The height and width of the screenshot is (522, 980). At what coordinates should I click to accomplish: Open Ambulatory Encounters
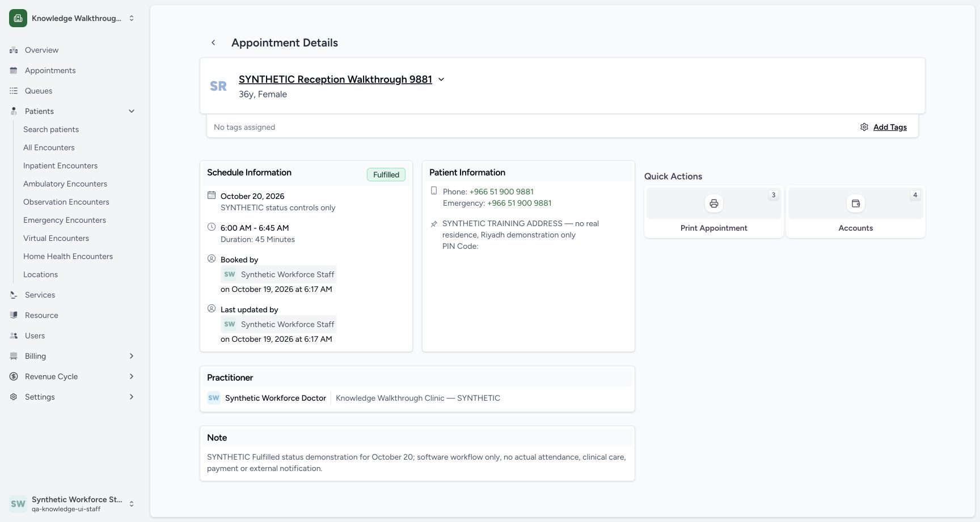coord(65,184)
